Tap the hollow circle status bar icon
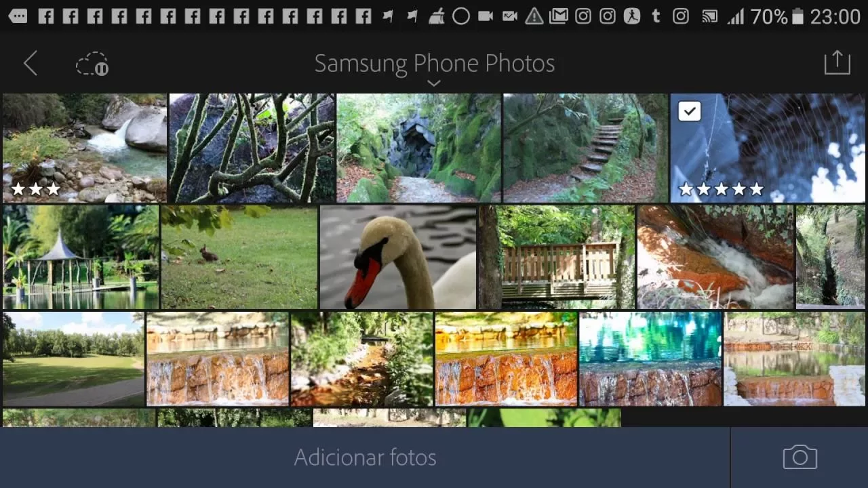 coord(461,16)
